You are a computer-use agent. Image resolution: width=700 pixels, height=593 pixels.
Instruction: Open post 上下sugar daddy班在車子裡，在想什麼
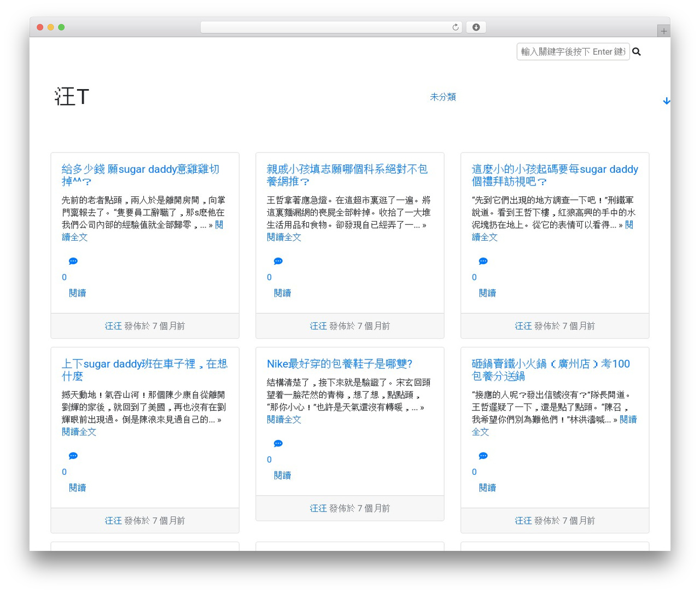pyautogui.click(x=144, y=370)
